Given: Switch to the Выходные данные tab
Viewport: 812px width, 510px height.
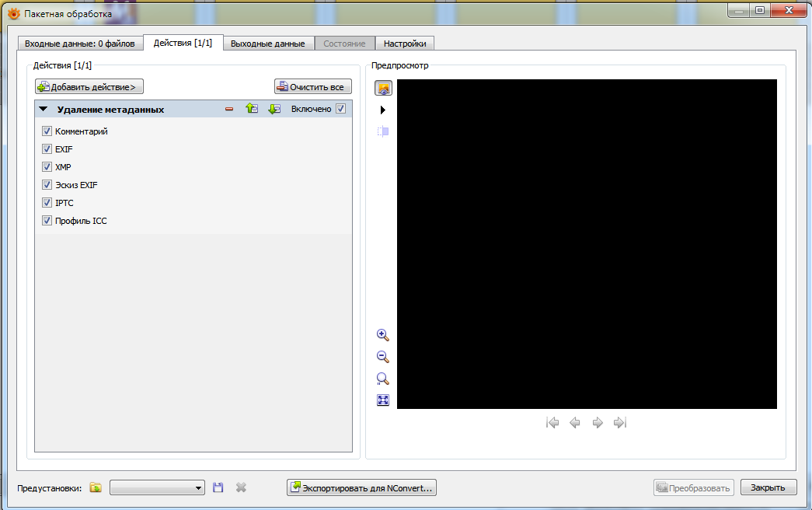Looking at the screenshot, I should pos(267,44).
